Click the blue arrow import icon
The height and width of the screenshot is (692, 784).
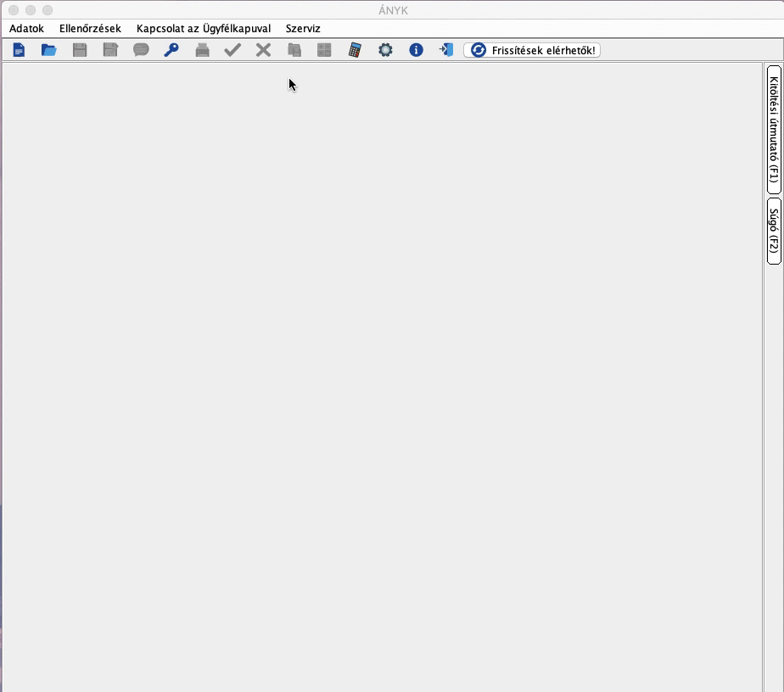[446, 49]
